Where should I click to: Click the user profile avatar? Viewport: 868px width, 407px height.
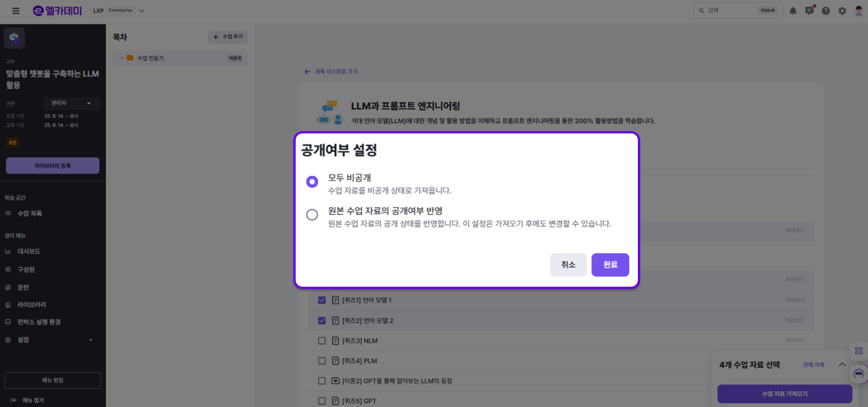(859, 11)
